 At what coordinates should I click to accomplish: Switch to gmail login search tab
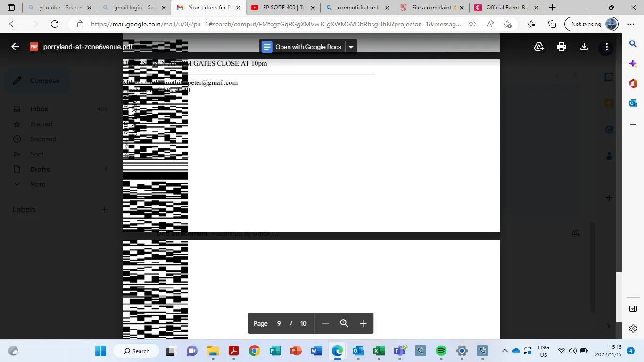(134, 8)
